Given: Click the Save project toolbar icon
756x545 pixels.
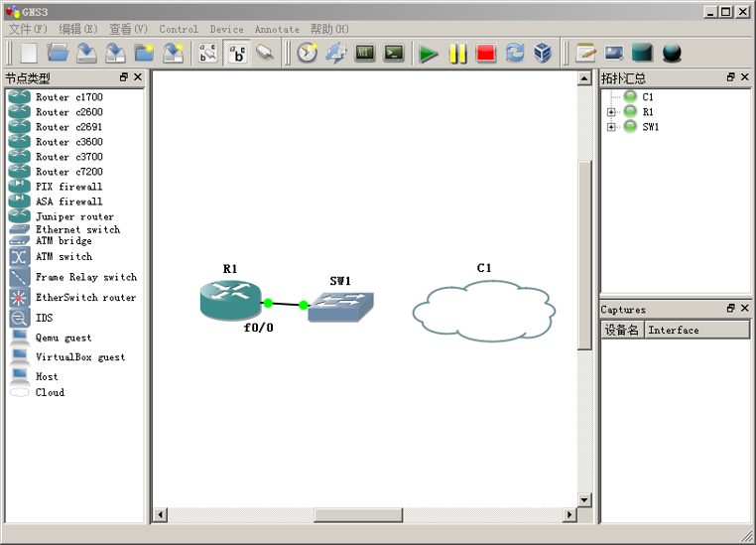Looking at the screenshot, I should coord(86,53).
